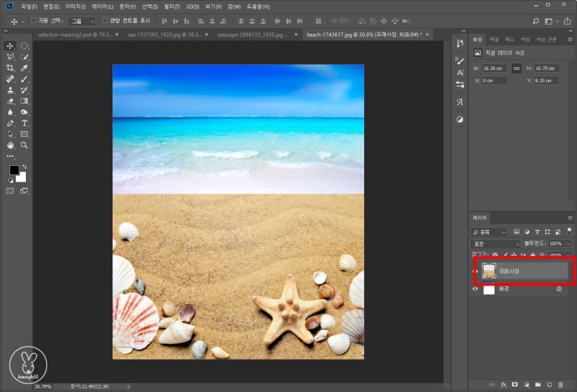Enable the 자동 선택 checkbox
This screenshot has height=392, width=577.
coord(33,21)
